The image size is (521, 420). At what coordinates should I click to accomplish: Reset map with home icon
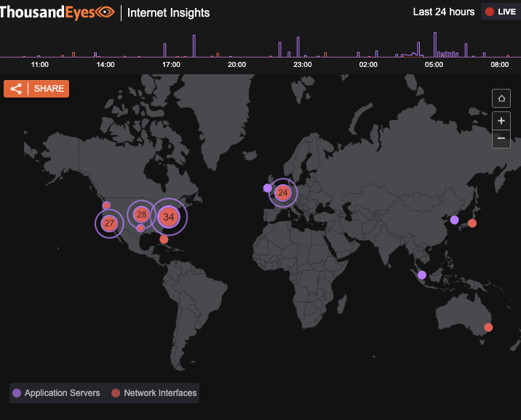click(501, 98)
